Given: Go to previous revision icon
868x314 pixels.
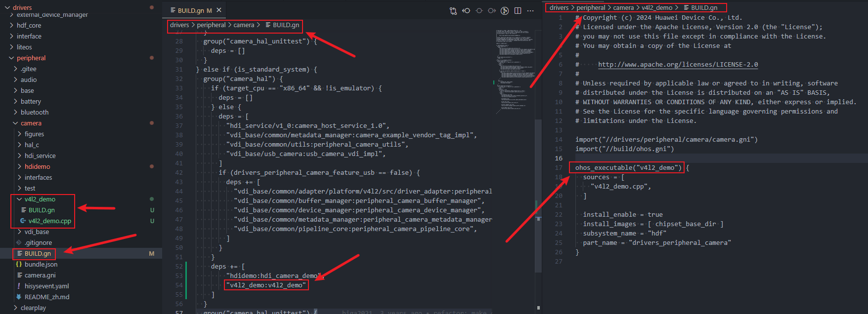Looking at the screenshot, I should [x=466, y=10].
